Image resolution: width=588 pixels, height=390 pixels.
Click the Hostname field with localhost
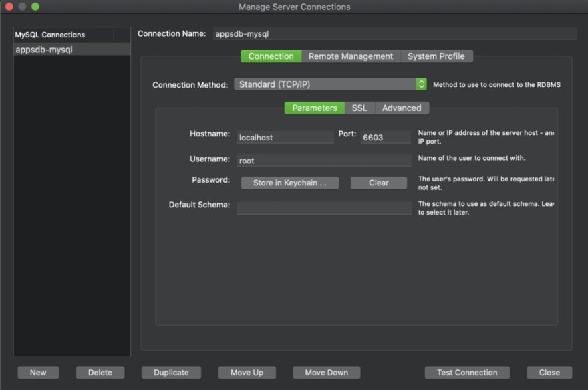coord(285,137)
